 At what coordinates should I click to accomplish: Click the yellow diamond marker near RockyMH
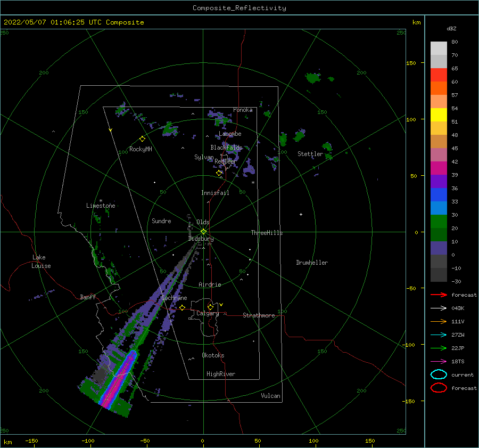(142, 139)
